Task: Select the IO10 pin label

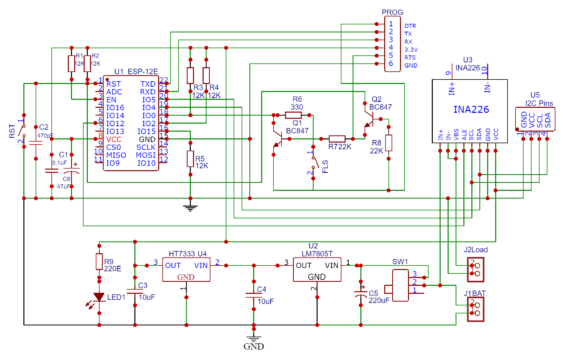Action: point(147,163)
